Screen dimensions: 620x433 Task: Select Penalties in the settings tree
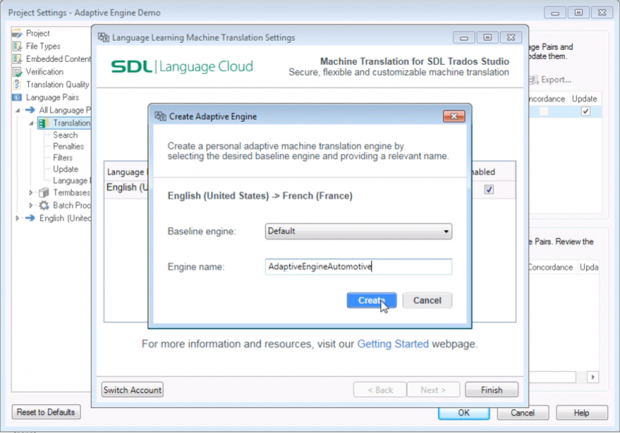[x=69, y=146]
